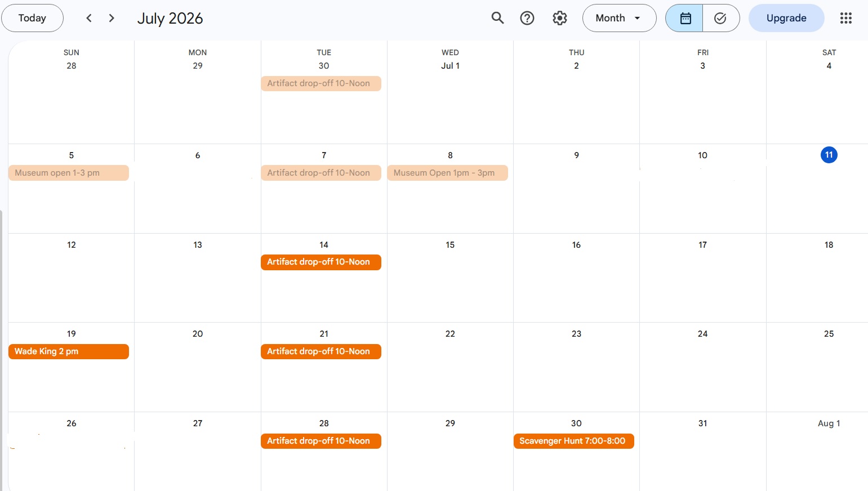Click date number 25
This screenshot has width=868, height=491.
(x=829, y=334)
